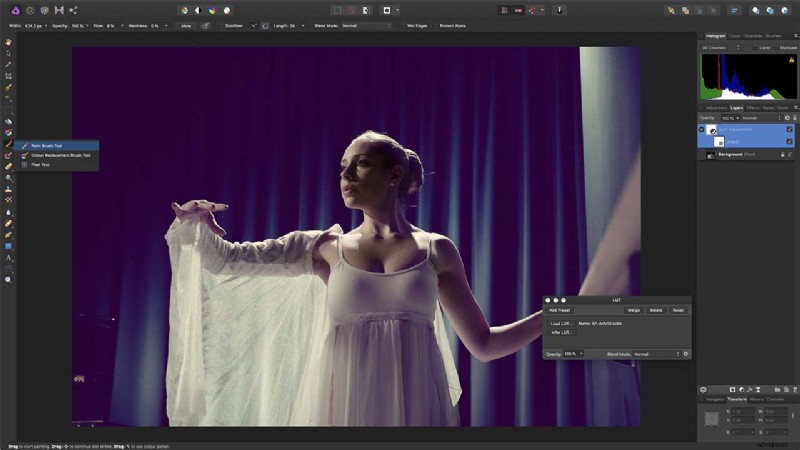Image resolution: width=800 pixels, height=450 pixels.
Task: Toggle the LUT Adjustment layer visibility checkbox
Action: tap(789, 130)
